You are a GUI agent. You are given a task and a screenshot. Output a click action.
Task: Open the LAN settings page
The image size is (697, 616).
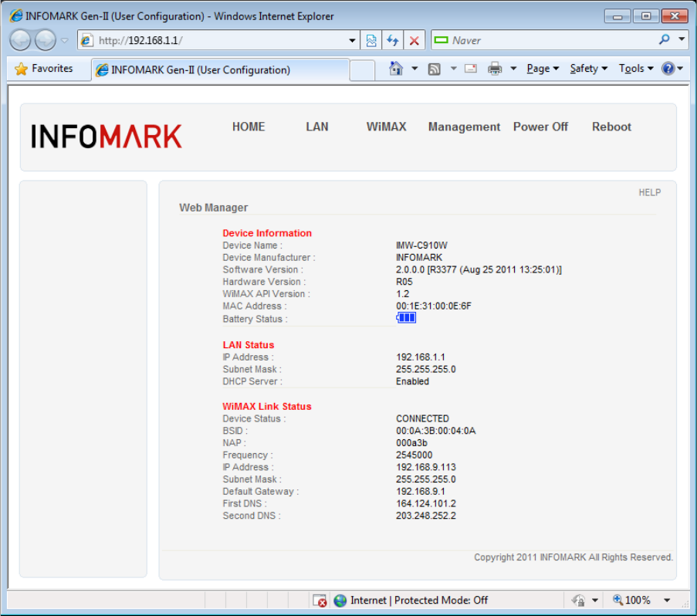317,127
